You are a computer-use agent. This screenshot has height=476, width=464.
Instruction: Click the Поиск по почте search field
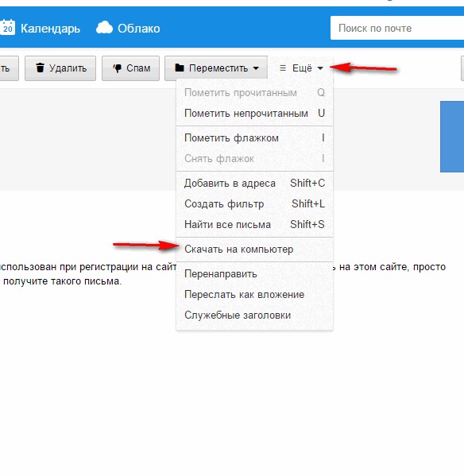[397, 29]
